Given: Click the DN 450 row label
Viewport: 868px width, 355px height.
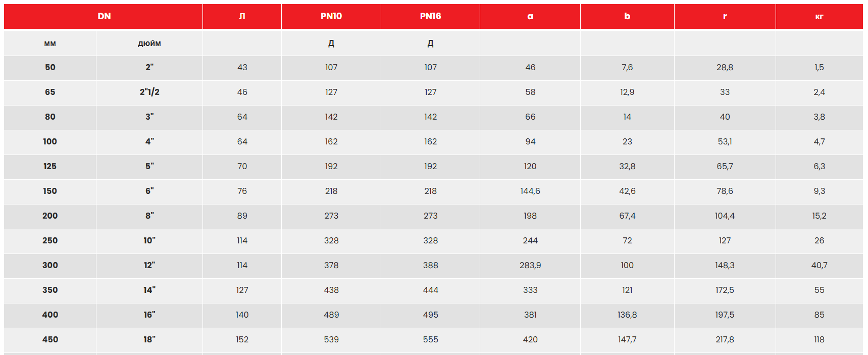Looking at the screenshot, I should tap(50, 339).
